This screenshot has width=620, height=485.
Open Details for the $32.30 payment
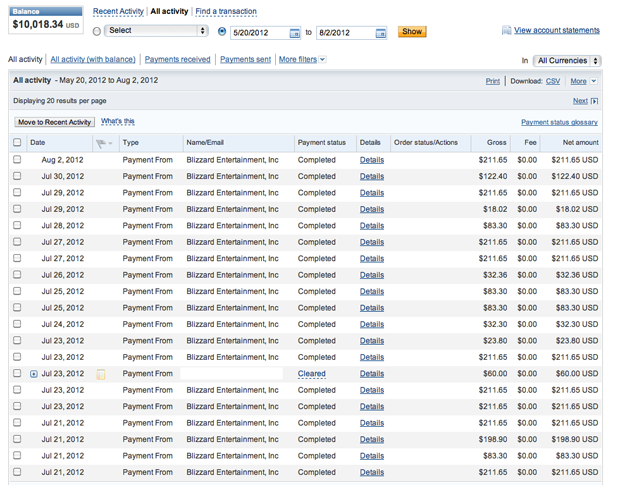(372, 324)
